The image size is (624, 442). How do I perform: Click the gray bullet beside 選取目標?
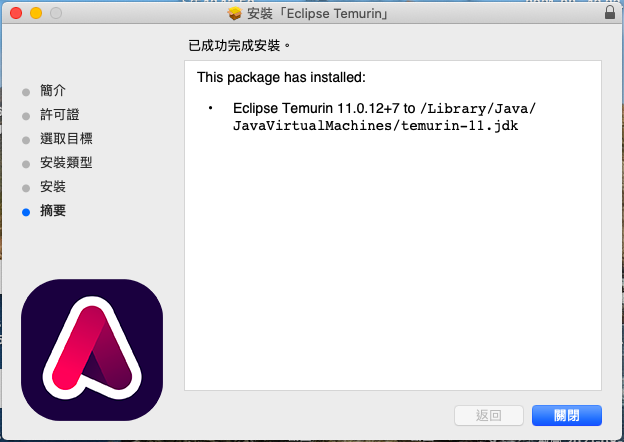(26, 140)
